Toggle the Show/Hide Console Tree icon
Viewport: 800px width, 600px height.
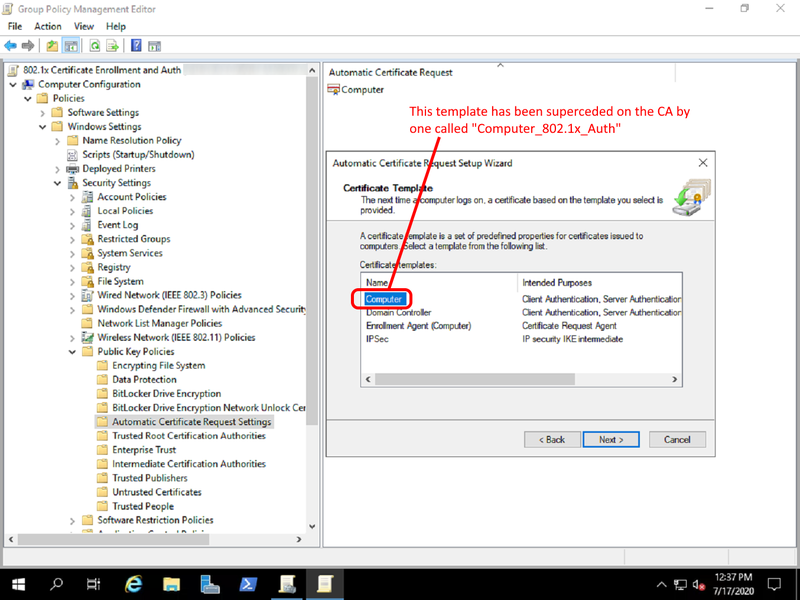coord(70,46)
